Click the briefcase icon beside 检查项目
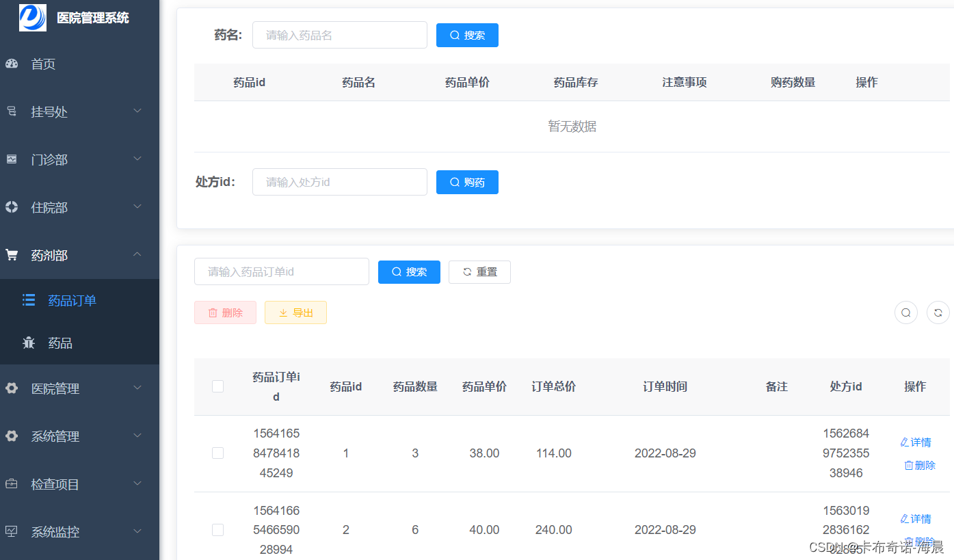This screenshot has width=954, height=560. pos(12,484)
